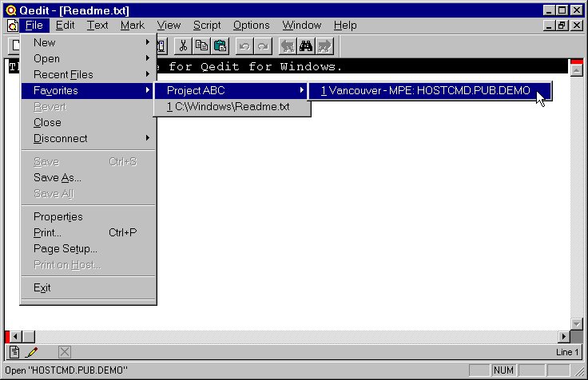
Task: Click the grayed X icon in bottom bar
Action: coord(65,352)
